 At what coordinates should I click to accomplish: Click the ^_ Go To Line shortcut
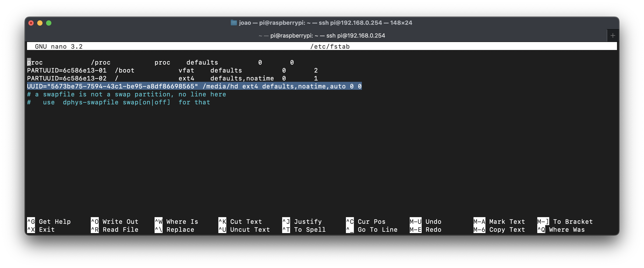coord(372,229)
